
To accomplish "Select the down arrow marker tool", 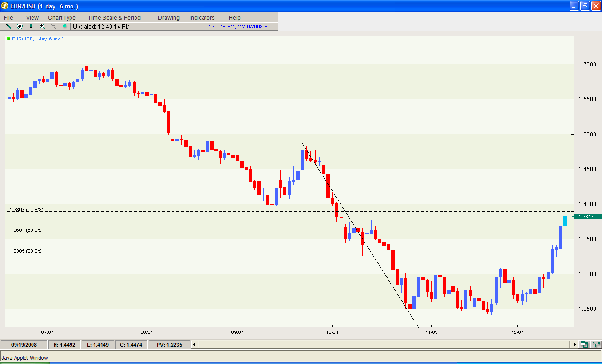I will click(31, 26).
